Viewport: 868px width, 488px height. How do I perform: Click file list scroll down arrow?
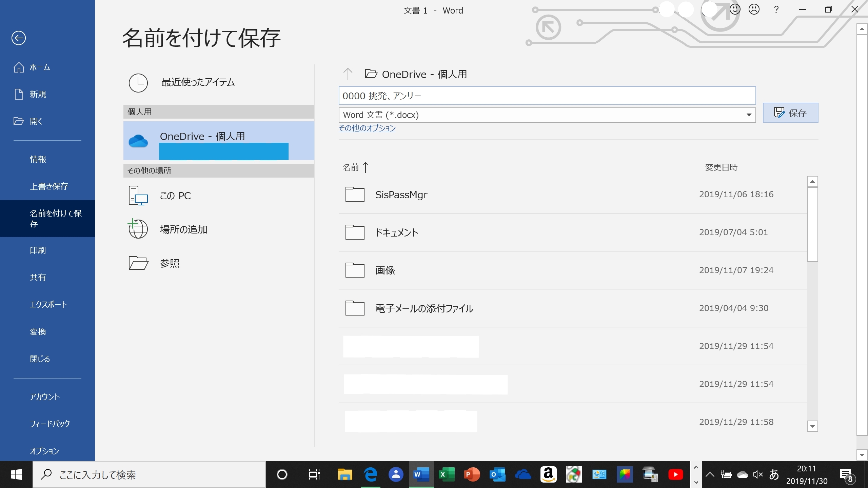pos(812,426)
